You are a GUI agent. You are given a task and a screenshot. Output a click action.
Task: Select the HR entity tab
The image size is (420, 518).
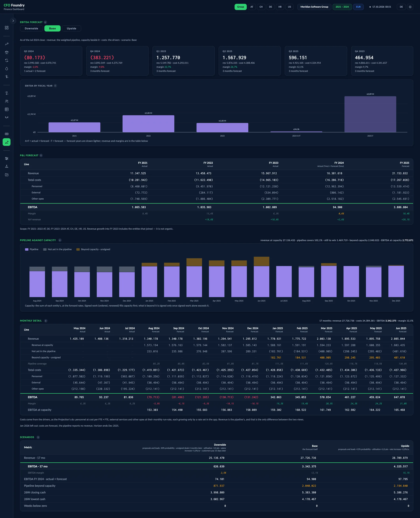click(x=280, y=7)
